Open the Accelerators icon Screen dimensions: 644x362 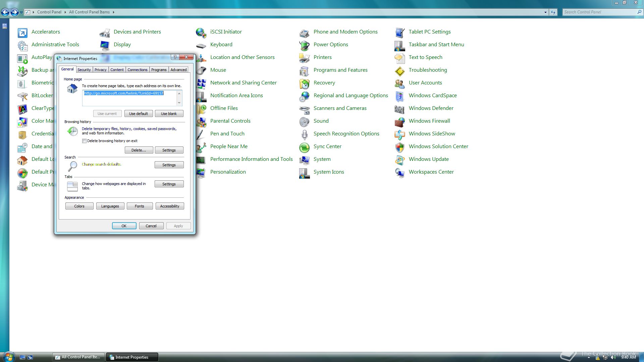point(22,32)
